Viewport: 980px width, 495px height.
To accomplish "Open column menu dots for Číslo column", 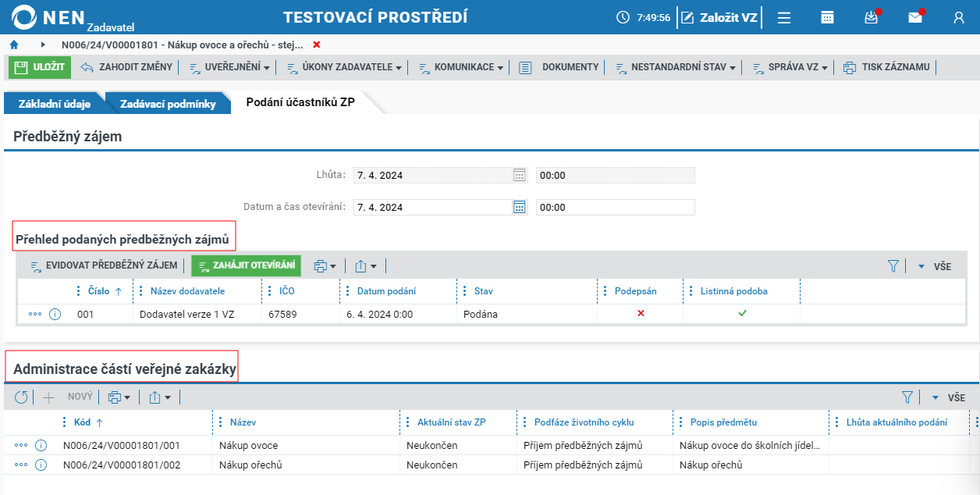I will pos(78,291).
